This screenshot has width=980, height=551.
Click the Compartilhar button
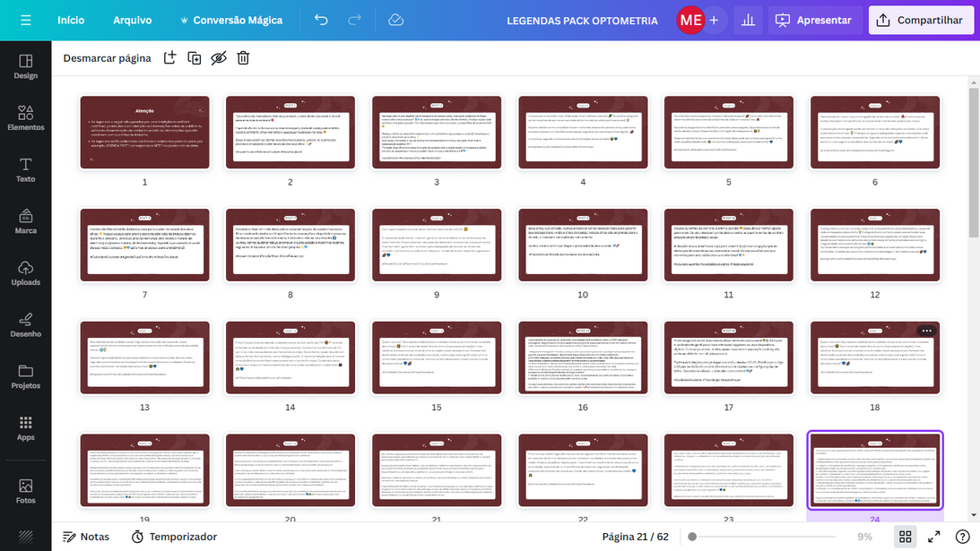pos(921,20)
